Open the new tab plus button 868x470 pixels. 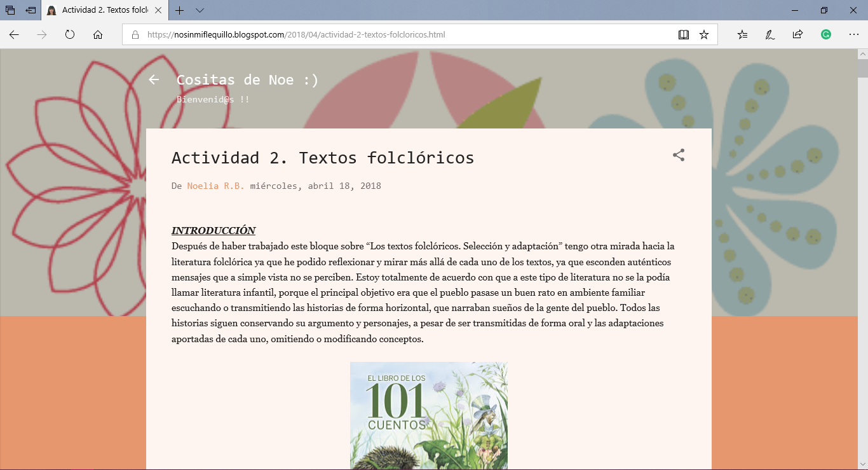[x=180, y=10]
